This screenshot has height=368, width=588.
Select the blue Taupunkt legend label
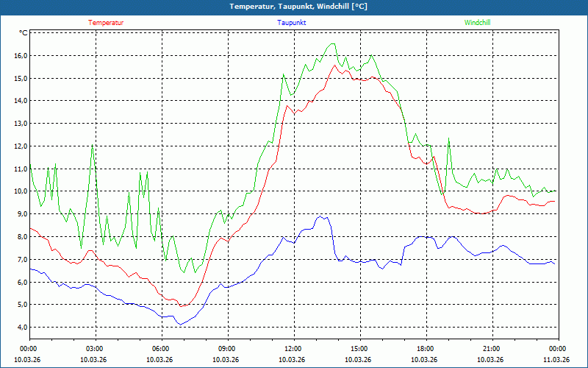coord(292,23)
